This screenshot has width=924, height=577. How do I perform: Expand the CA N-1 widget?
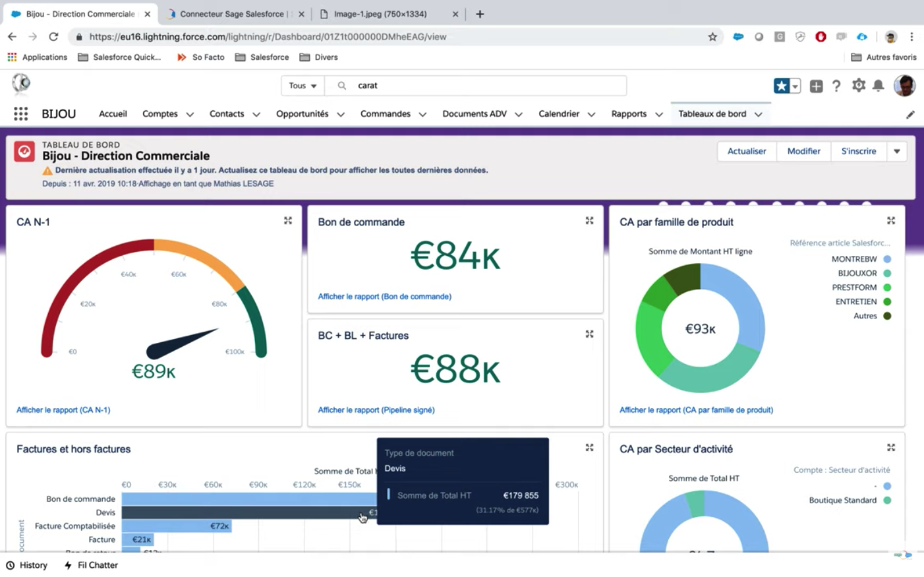pyautogui.click(x=288, y=221)
